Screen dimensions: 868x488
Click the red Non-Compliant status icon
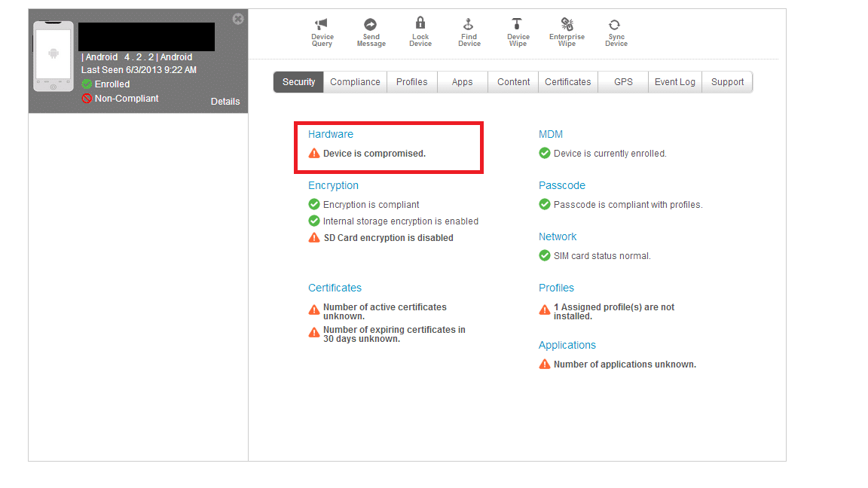click(x=87, y=99)
